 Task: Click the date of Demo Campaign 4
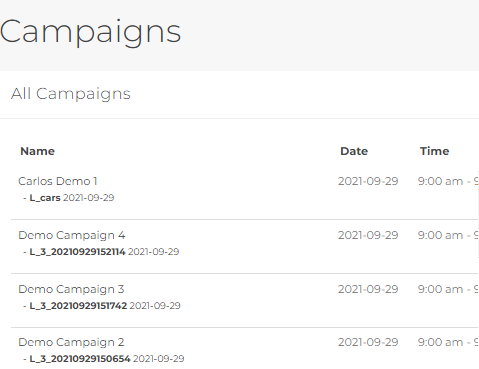tap(368, 235)
